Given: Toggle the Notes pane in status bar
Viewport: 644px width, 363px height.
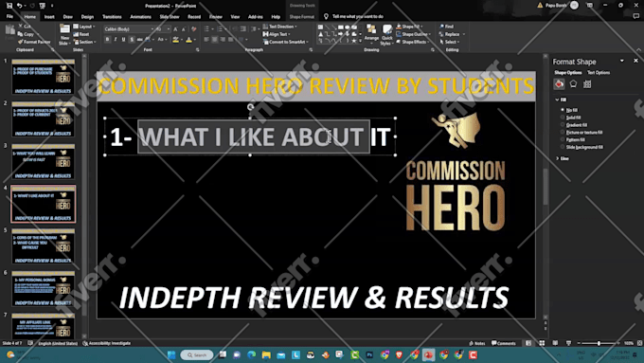Looking at the screenshot, I should [x=476, y=343].
